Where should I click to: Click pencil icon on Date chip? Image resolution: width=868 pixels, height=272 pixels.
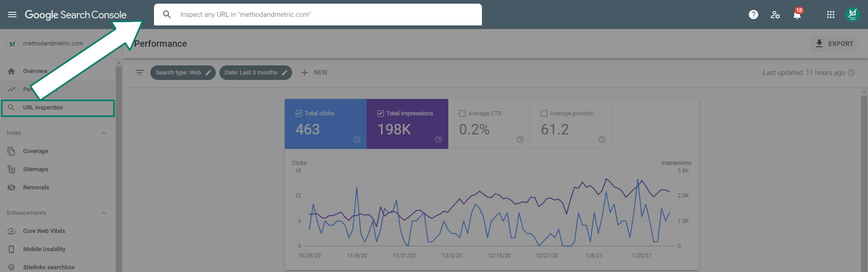click(x=284, y=73)
